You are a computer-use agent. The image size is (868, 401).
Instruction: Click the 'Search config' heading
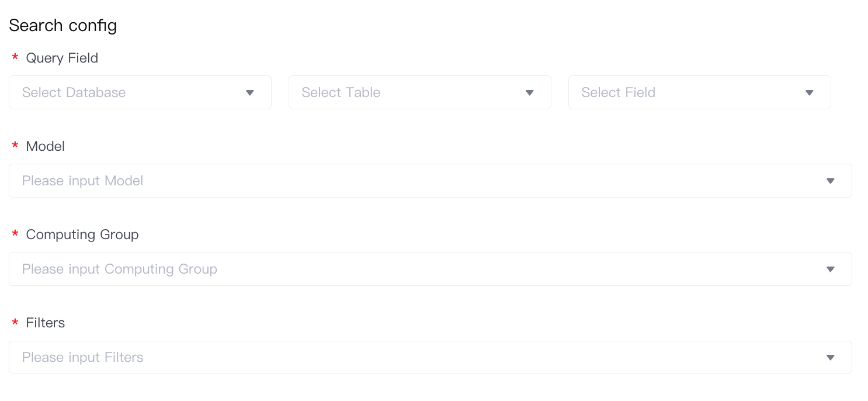tap(63, 26)
